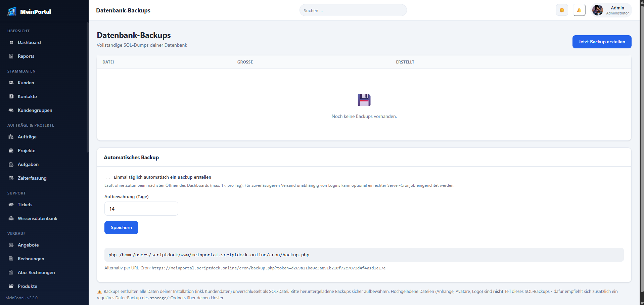
Task: Click the Aufträge sidebar icon
Action: point(11,137)
